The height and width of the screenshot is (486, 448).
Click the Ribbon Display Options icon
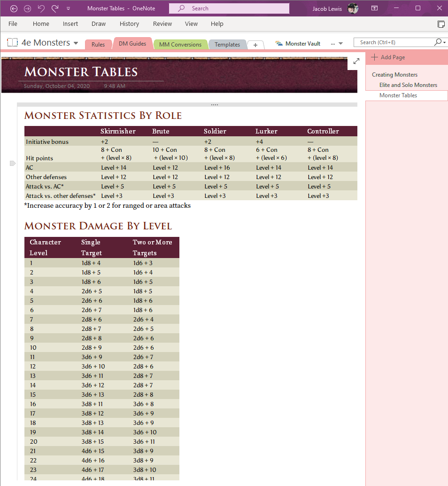(x=375, y=8)
